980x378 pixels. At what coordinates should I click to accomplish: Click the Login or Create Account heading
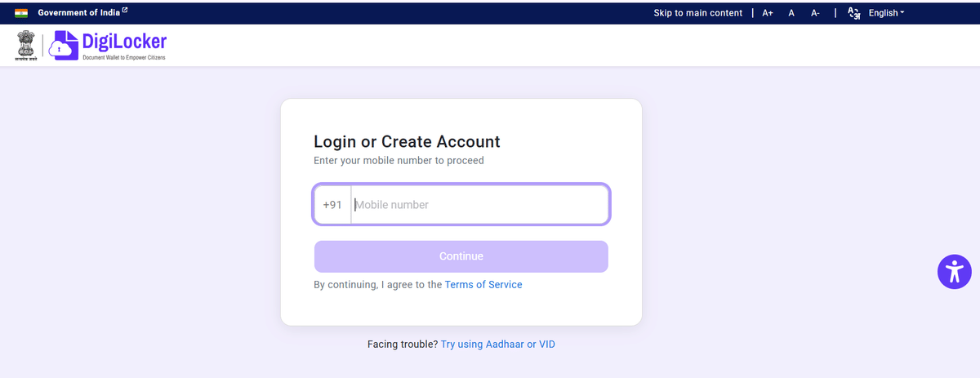point(407,141)
